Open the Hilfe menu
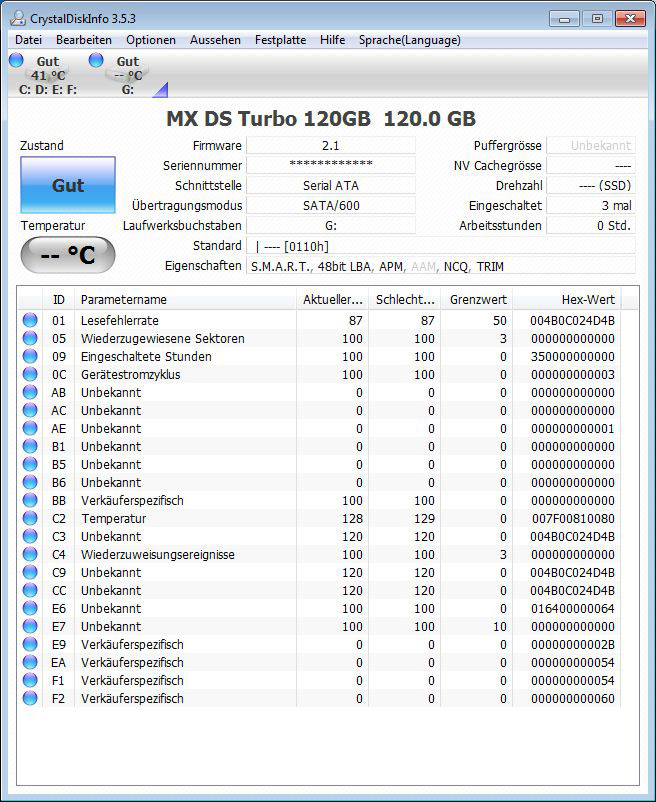This screenshot has height=802, width=656. 332,40
